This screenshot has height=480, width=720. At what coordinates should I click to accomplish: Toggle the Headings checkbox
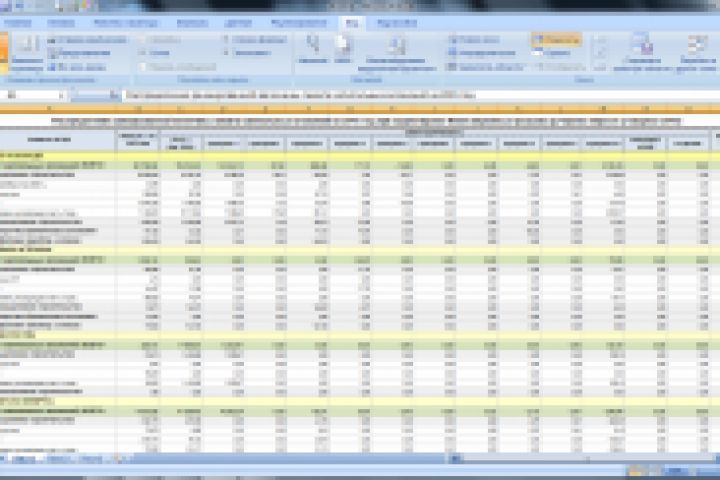247,53
